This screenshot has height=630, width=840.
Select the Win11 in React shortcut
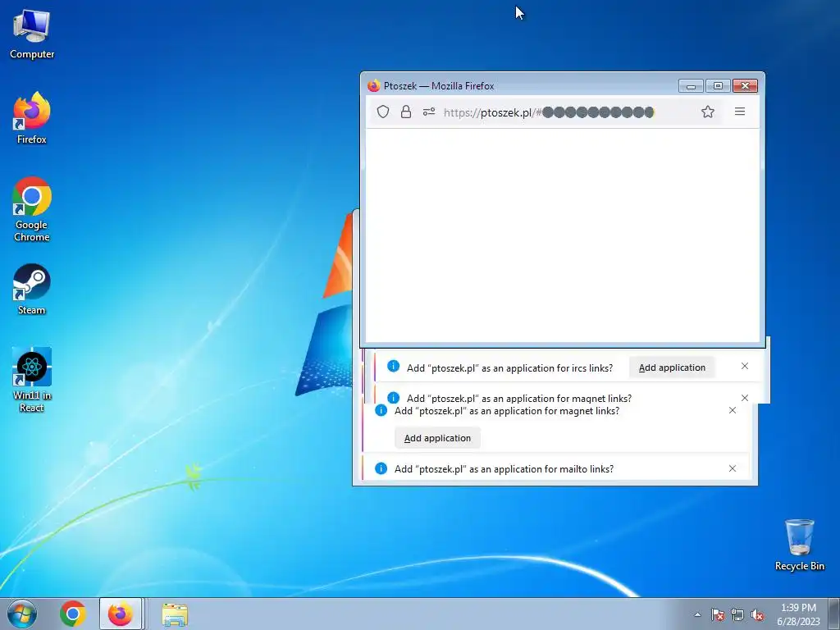(32, 379)
